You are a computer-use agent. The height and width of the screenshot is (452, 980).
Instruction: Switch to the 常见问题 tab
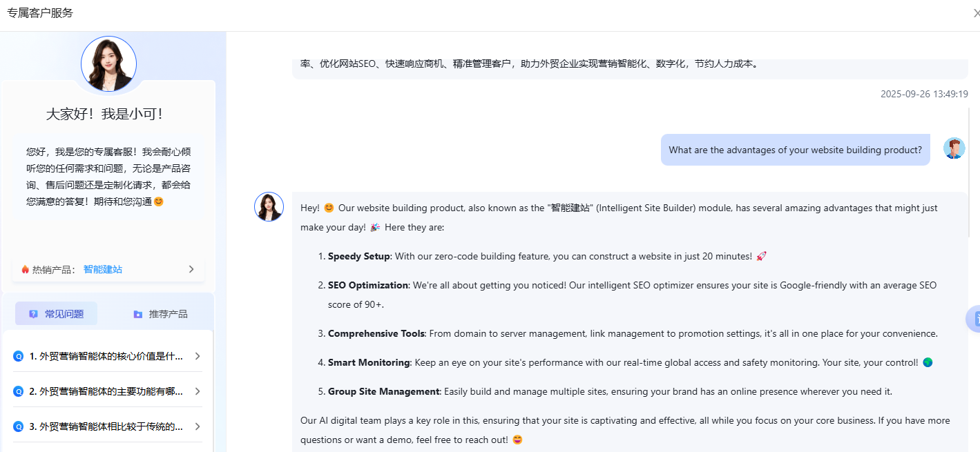(x=57, y=314)
